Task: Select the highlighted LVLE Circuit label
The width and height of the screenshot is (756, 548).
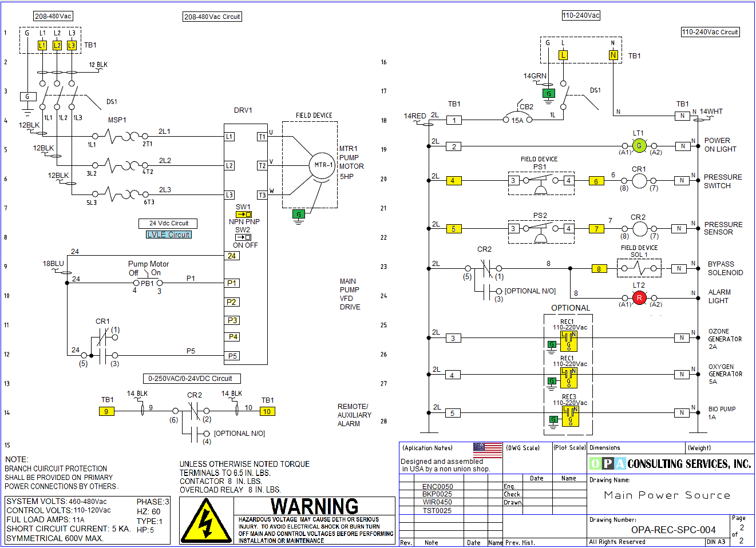Action: click(169, 235)
